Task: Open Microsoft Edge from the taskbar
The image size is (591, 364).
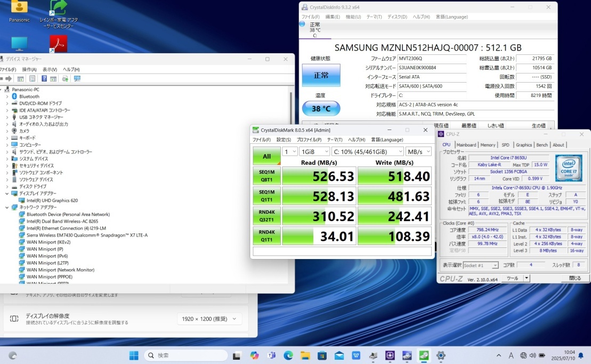Action: tap(288, 355)
